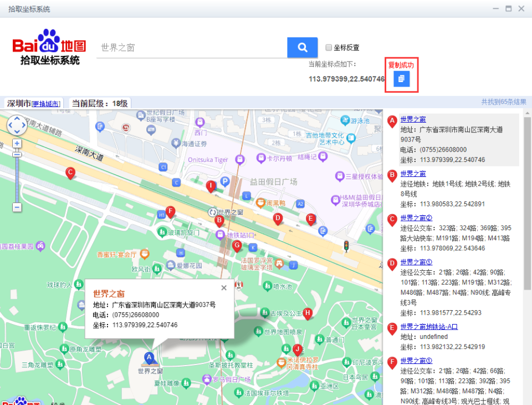Click map marker C on Shennan Avenue
Screen dimensions: 532x405
[x=70, y=173]
